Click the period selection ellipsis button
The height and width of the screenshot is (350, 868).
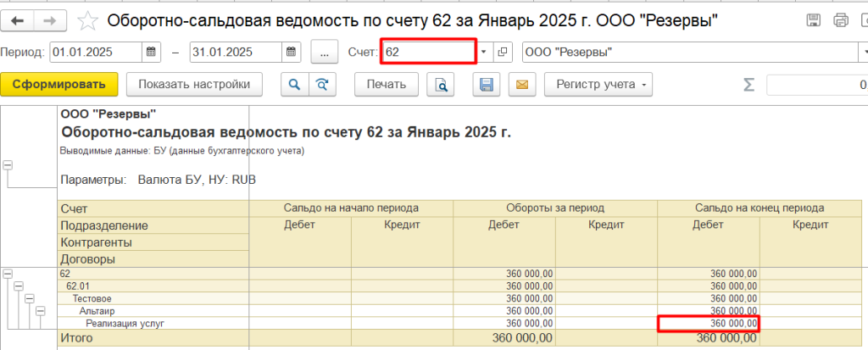tap(325, 53)
